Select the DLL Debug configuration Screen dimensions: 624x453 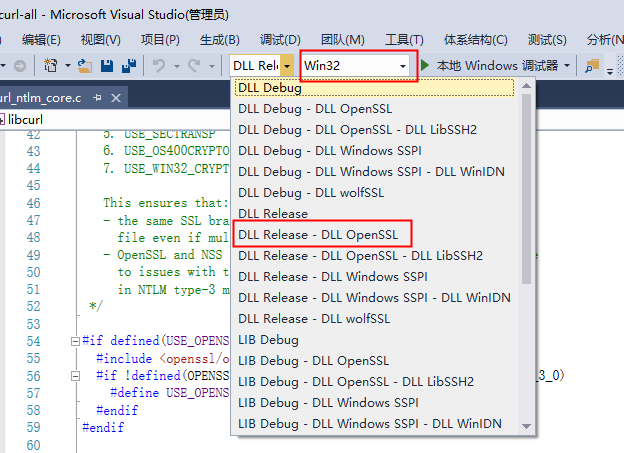click(374, 88)
